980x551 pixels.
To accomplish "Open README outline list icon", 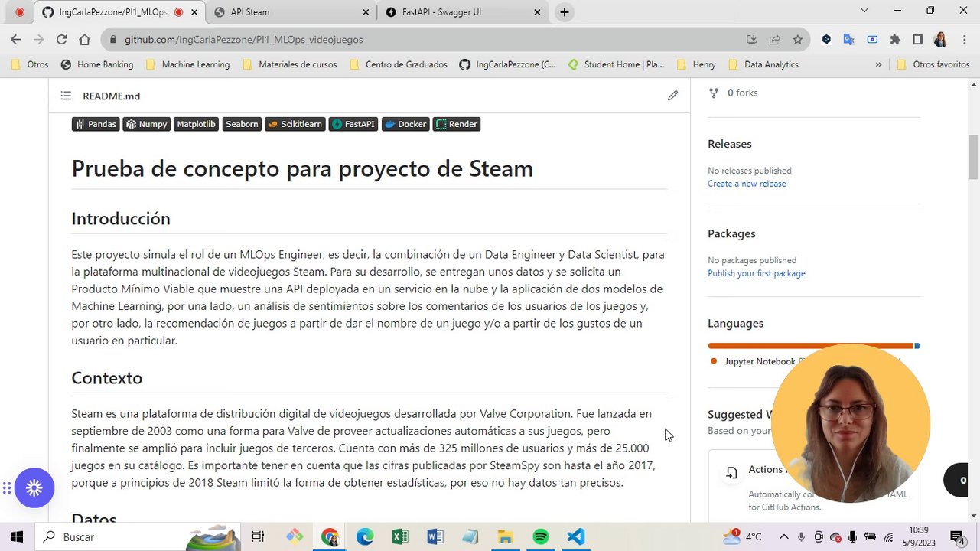I will 66,96.
